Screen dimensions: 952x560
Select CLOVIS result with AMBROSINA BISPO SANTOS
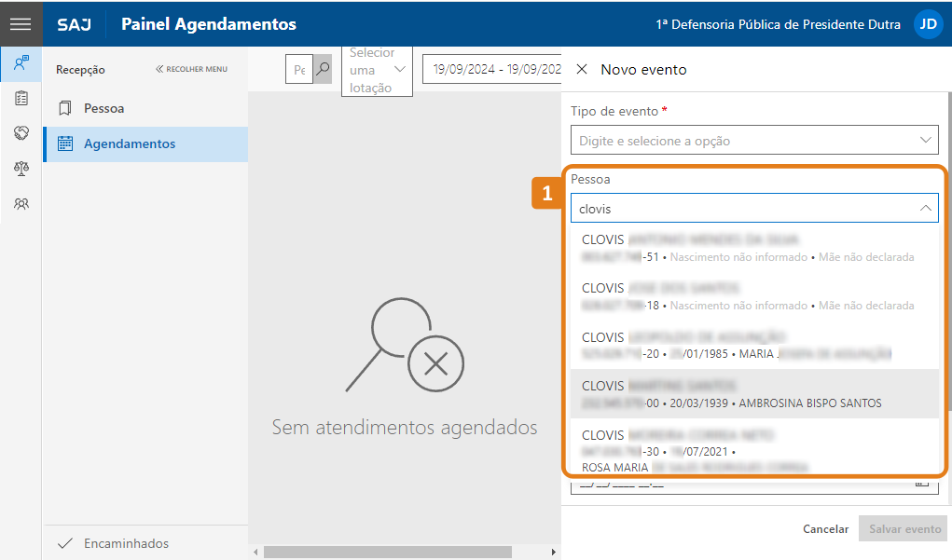coord(754,394)
